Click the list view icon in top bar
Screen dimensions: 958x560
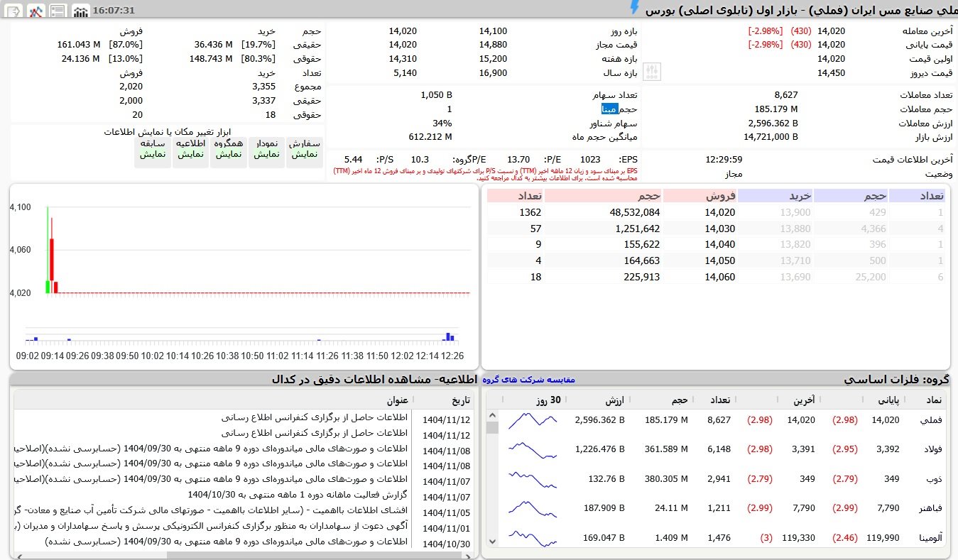pyautogui.click(x=58, y=10)
